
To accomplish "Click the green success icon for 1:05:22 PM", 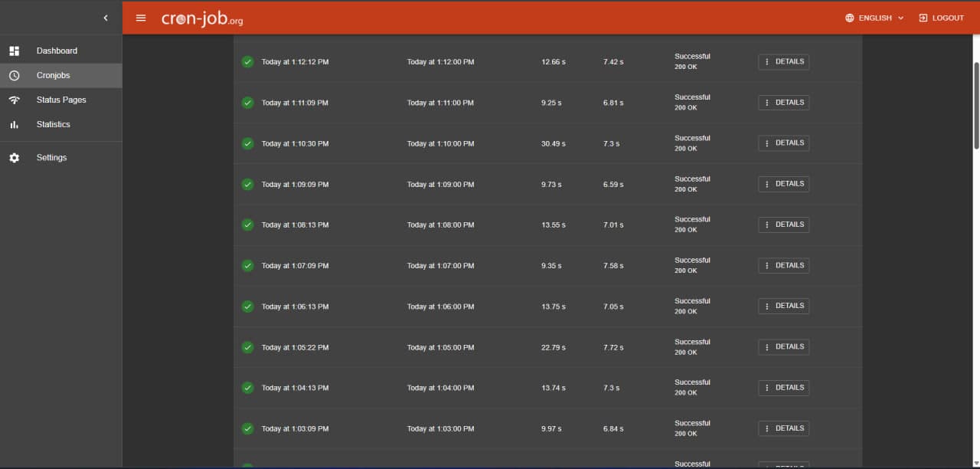I will coord(247,347).
